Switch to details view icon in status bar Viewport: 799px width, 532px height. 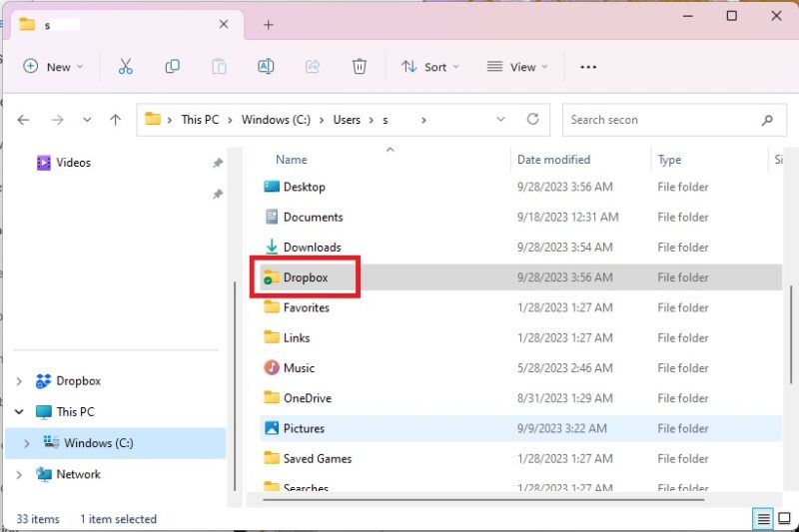763,519
